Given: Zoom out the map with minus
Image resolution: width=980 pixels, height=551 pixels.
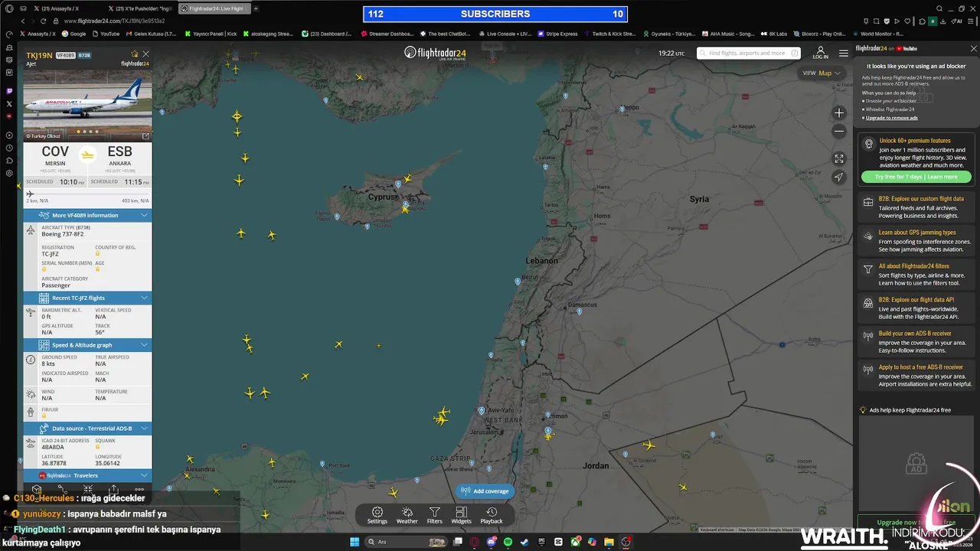Looking at the screenshot, I should click(839, 131).
